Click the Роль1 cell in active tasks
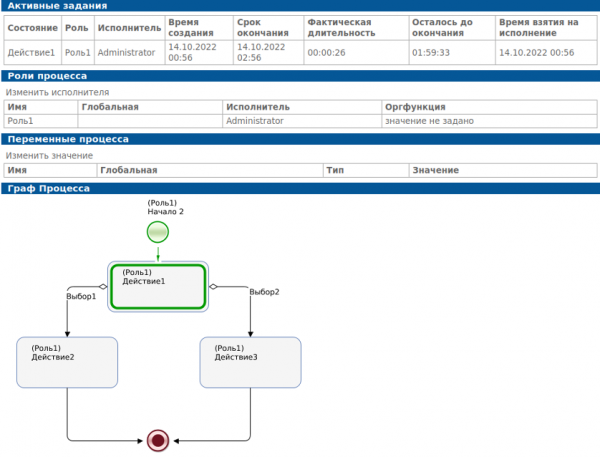600x457 pixels. (78, 52)
